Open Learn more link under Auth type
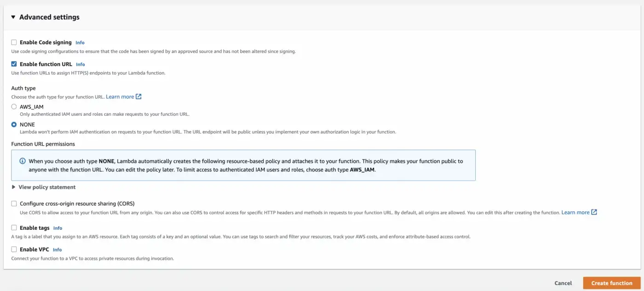Screen dimensions: 644x291 coord(120,97)
